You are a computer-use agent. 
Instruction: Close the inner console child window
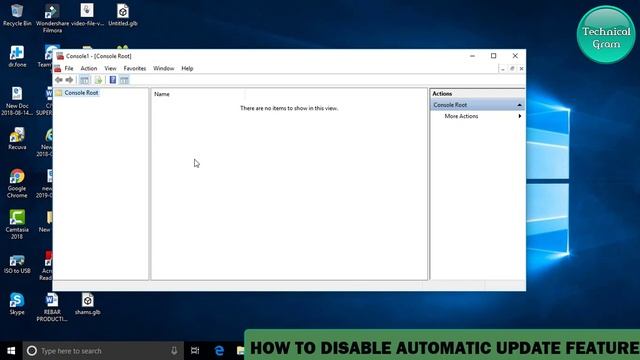click(521, 69)
